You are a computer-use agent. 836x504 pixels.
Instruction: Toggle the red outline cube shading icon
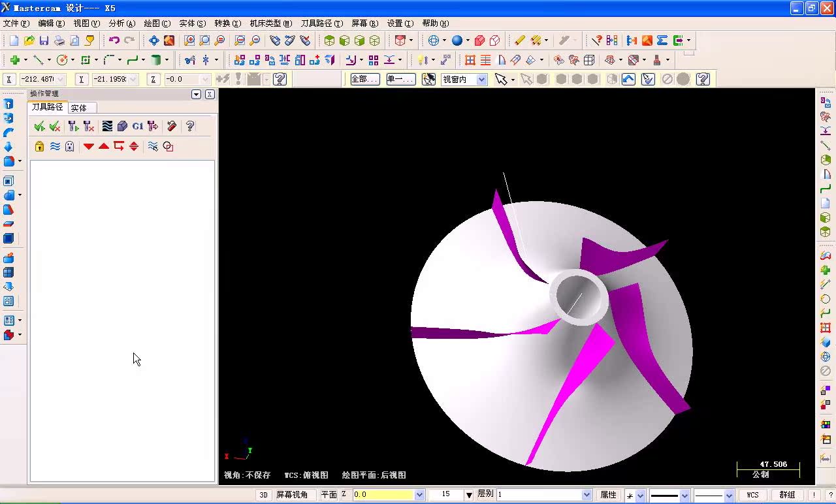coord(494,40)
